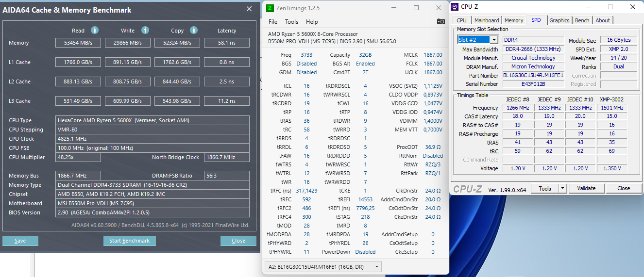Open the About tab in CPU-Z
The width and height of the screenshot is (644, 277).
tap(603, 20)
